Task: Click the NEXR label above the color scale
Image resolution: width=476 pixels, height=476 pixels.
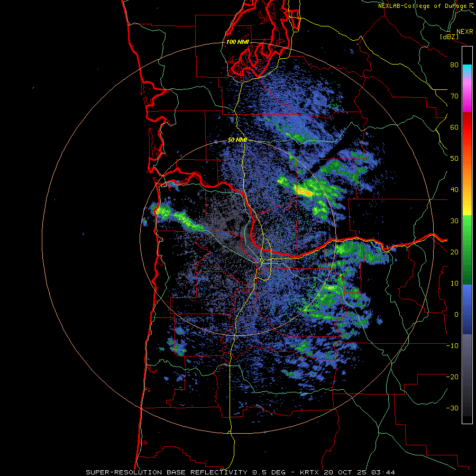Action: [464, 32]
